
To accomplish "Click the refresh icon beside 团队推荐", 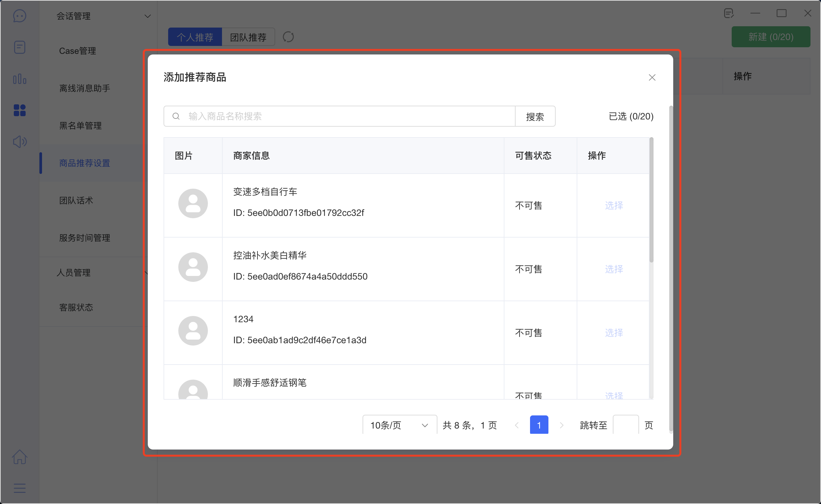I will coord(288,37).
